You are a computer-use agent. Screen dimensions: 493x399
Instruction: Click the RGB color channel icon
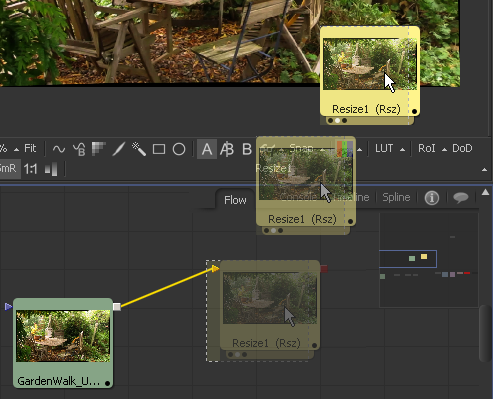pos(345,149)
